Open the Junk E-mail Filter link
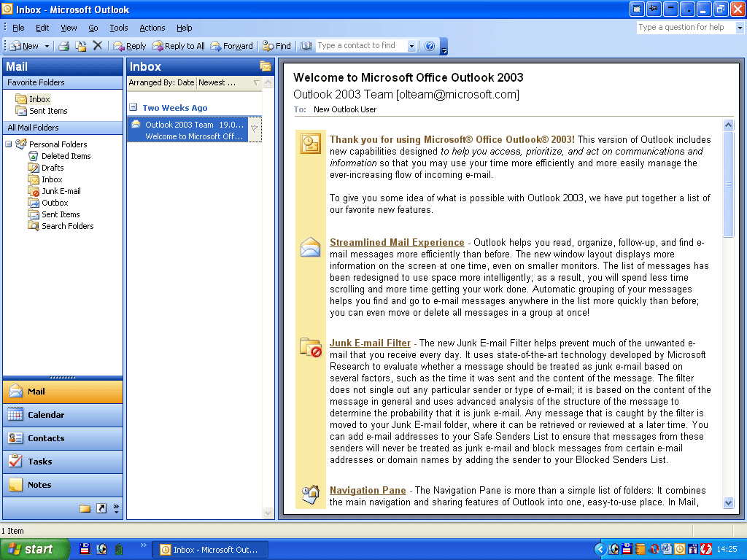 (x=370, y=343)
